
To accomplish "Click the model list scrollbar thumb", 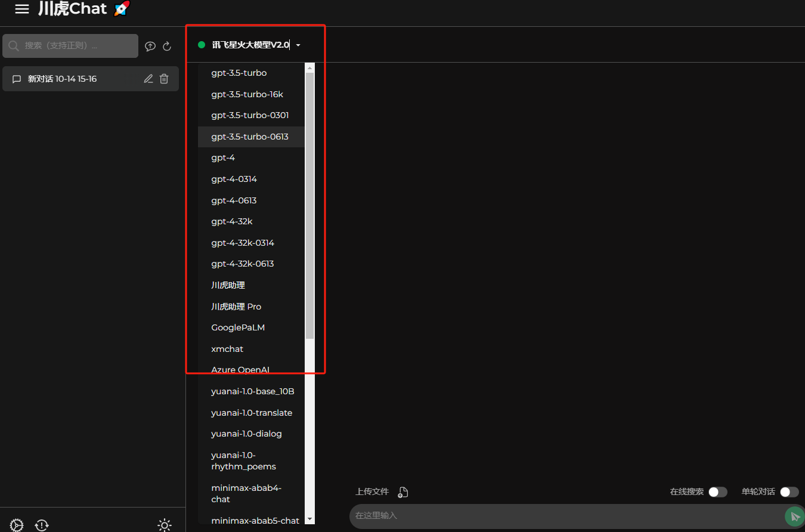I will (309, 206).
